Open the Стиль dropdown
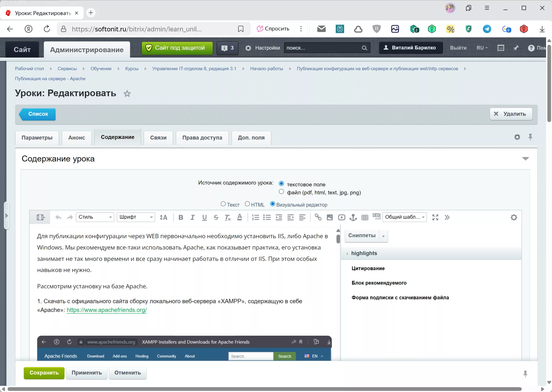 pyautogui.click(x=95, y=217)
